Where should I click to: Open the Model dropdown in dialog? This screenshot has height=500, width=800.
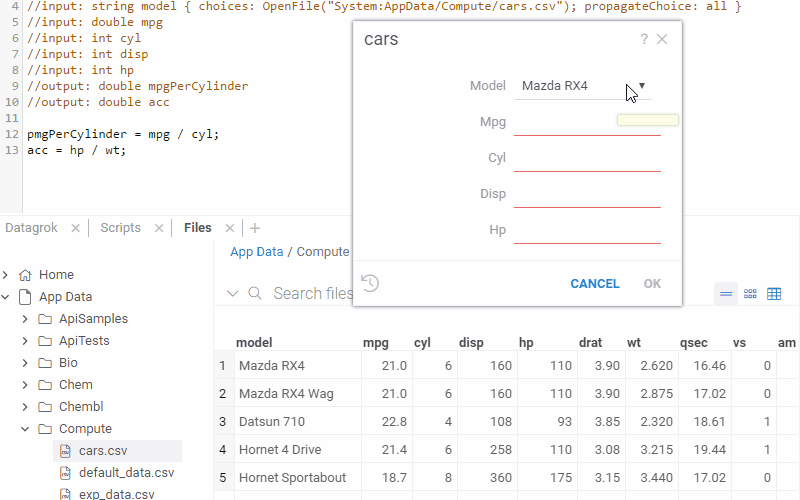[x=642, y=85]
